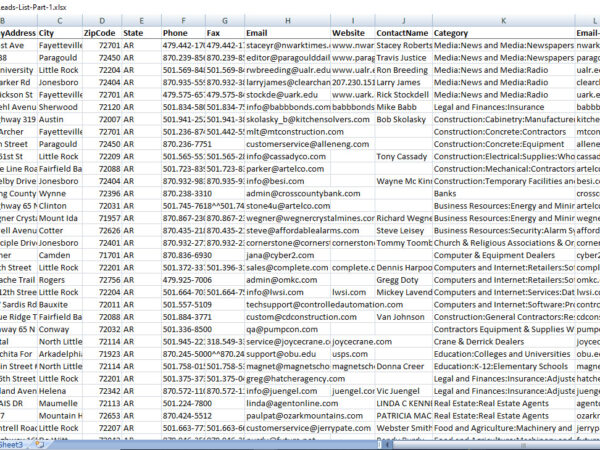Screen dimensions: 600x450
Task: Select email cell jana@cyber2.com
Action: (x=288, y=255)
